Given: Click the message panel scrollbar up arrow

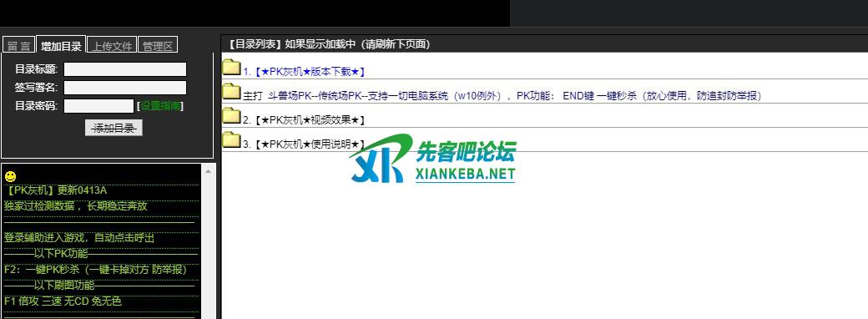Looking at the screenshot, I should tap(208, 171).
